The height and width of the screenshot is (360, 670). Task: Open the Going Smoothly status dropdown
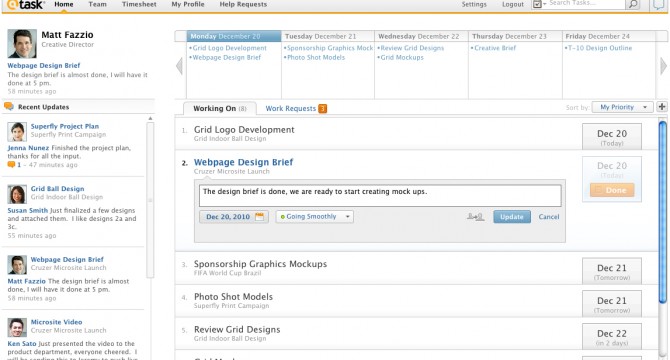(x=314, y=217)
